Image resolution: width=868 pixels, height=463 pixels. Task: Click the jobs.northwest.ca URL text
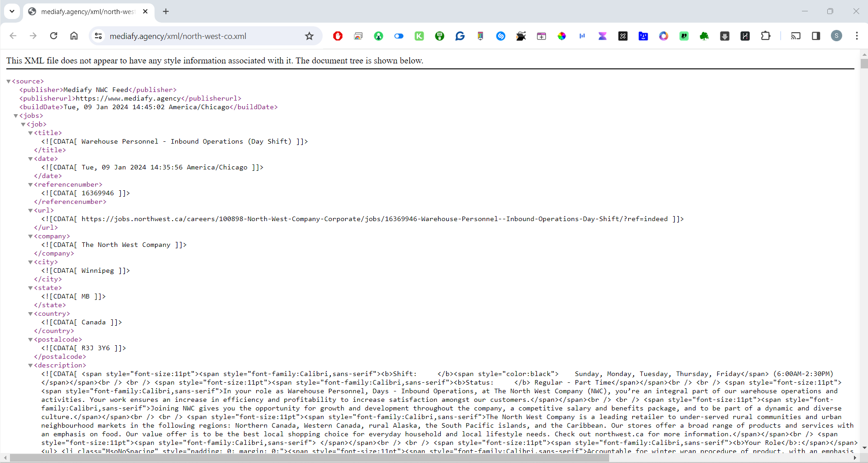[x=374, y=219]
